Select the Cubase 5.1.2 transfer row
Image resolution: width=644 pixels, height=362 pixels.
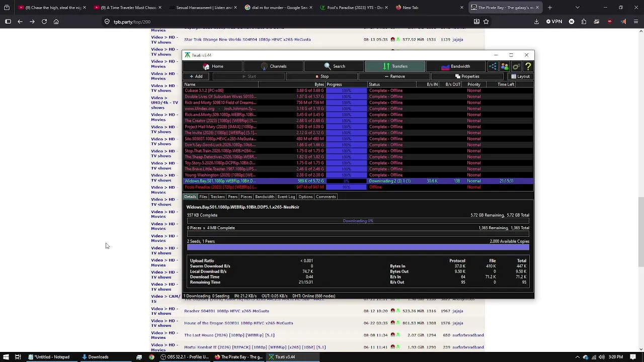coord(358,90)
